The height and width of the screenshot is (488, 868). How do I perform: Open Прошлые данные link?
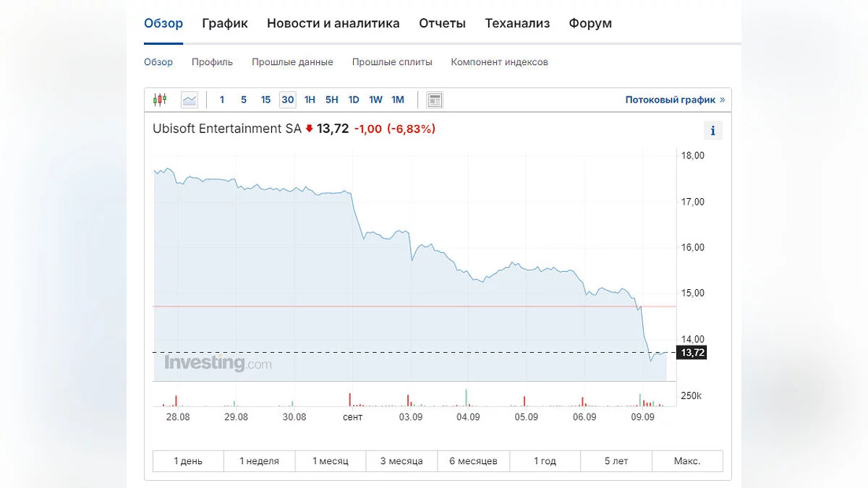292,62
